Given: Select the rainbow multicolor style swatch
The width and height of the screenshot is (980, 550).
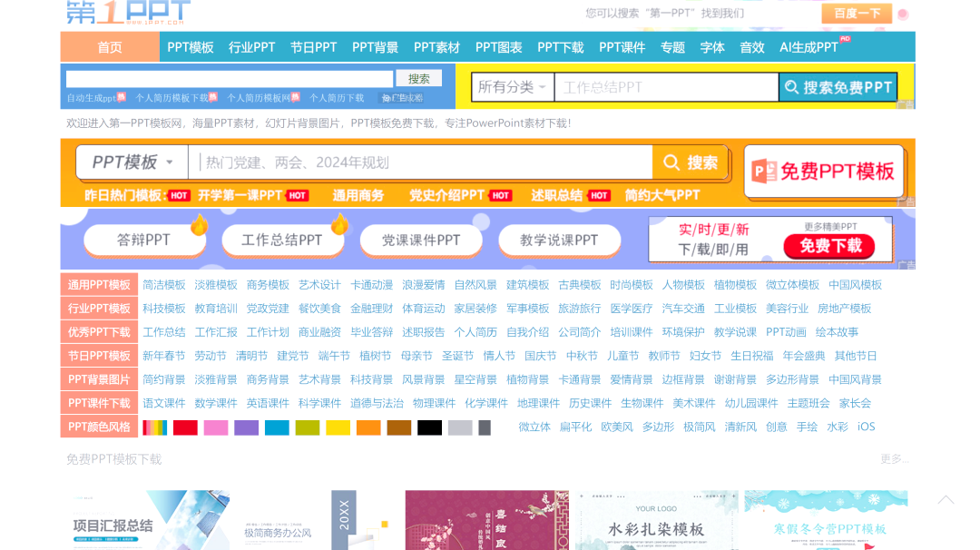Looking at the screenshot, I should 154,427.
